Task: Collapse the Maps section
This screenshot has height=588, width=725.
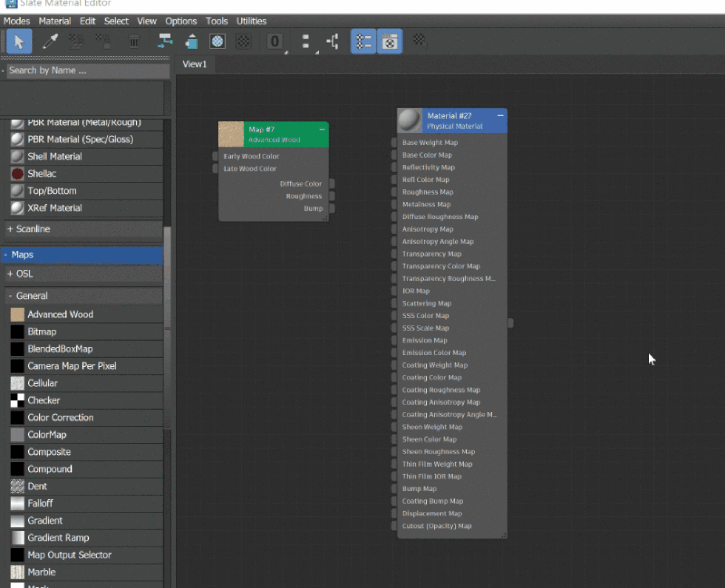Action: click(83, 255)
